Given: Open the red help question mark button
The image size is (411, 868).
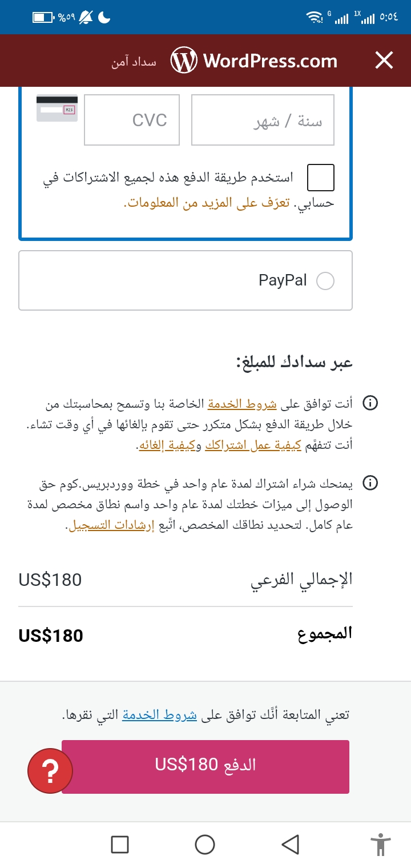Looking at the screenshot, I should (x=50, y=771).
